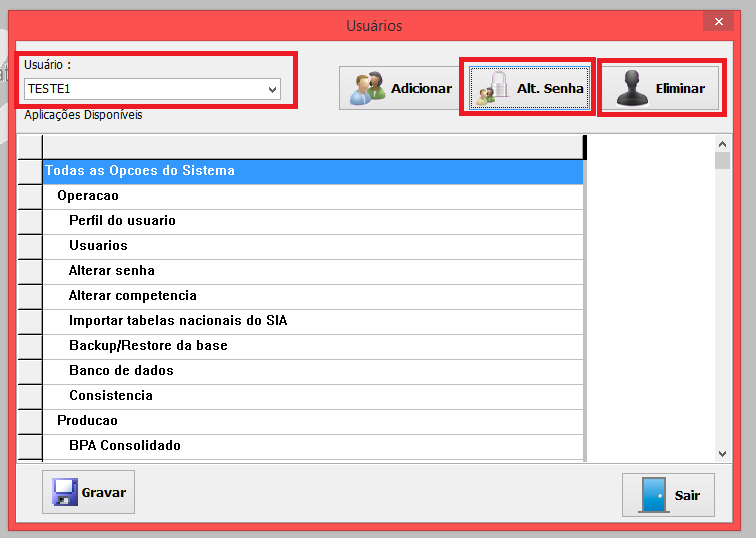Select the row marker beside Usuarios
756x538 pixels.
coord(30,246)
